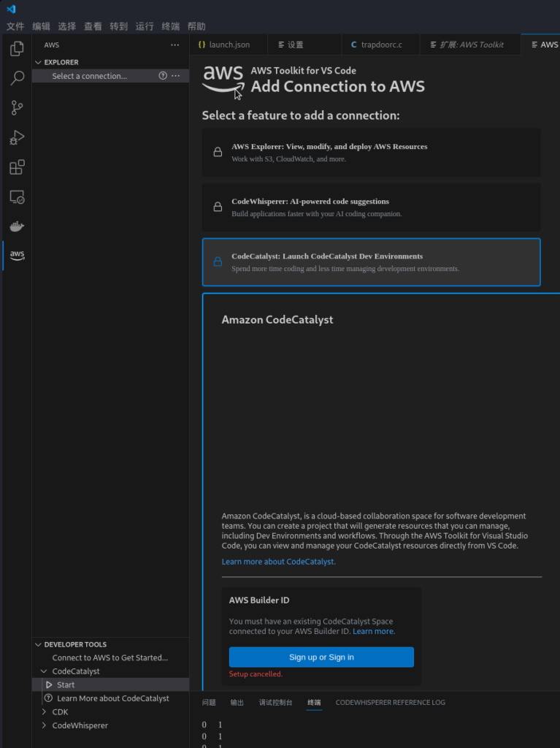
Task: Open the 查看 menu
Action: point(93,26)
